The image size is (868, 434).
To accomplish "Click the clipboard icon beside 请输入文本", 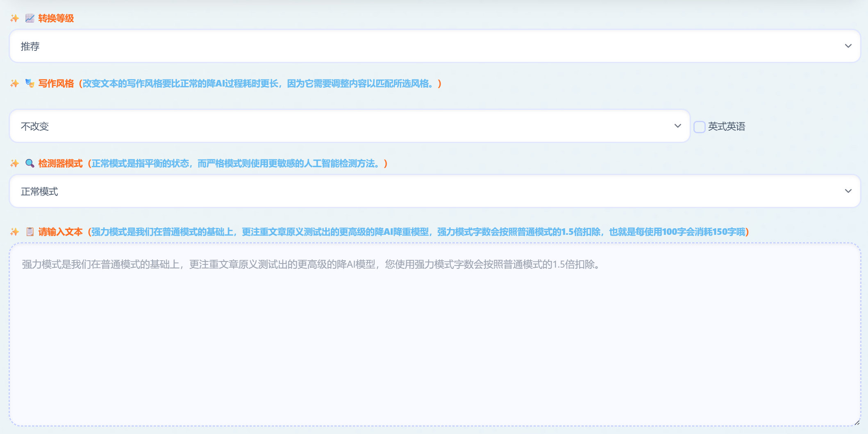I will [x=30, y=232].
